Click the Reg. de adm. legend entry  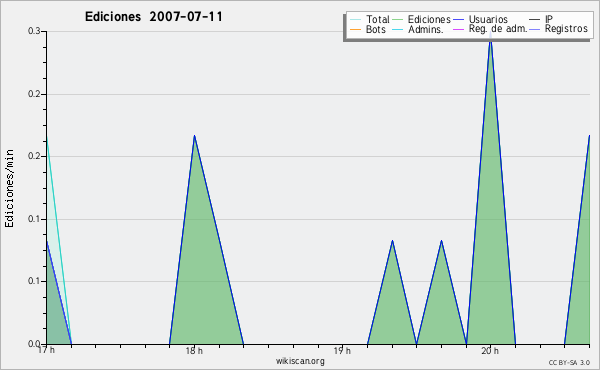490,29
